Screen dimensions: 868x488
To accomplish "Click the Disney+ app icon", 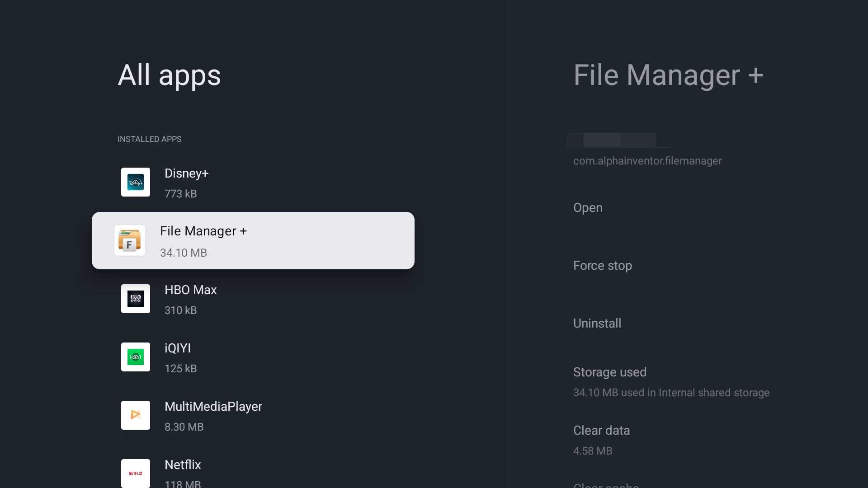I will (x=136, y=182).
